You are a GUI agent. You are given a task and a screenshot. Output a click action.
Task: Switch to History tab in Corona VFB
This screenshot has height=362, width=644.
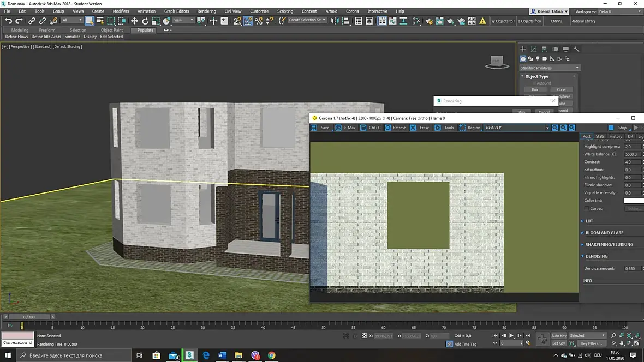point(616,136)
